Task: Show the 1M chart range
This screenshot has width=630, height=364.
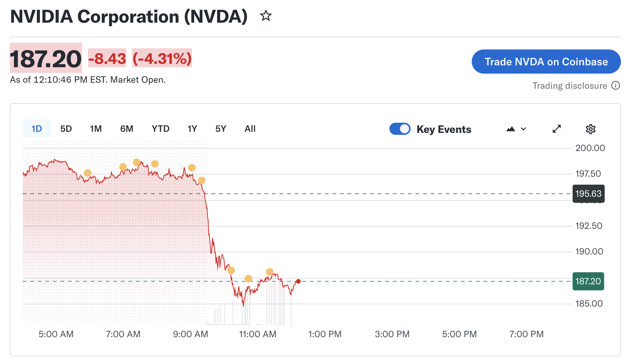Action: tap(96, 129)
